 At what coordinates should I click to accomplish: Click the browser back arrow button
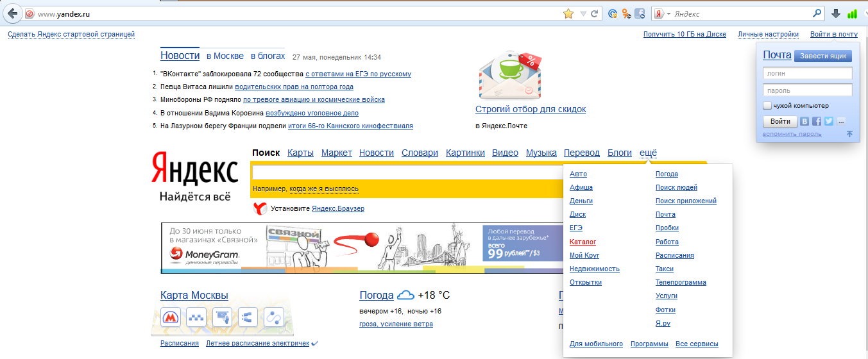[12, 13]
